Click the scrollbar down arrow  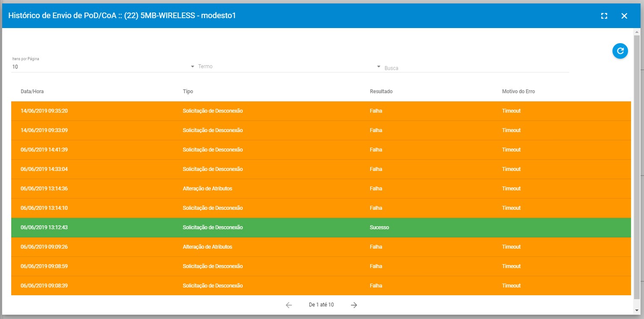(637, 311)
